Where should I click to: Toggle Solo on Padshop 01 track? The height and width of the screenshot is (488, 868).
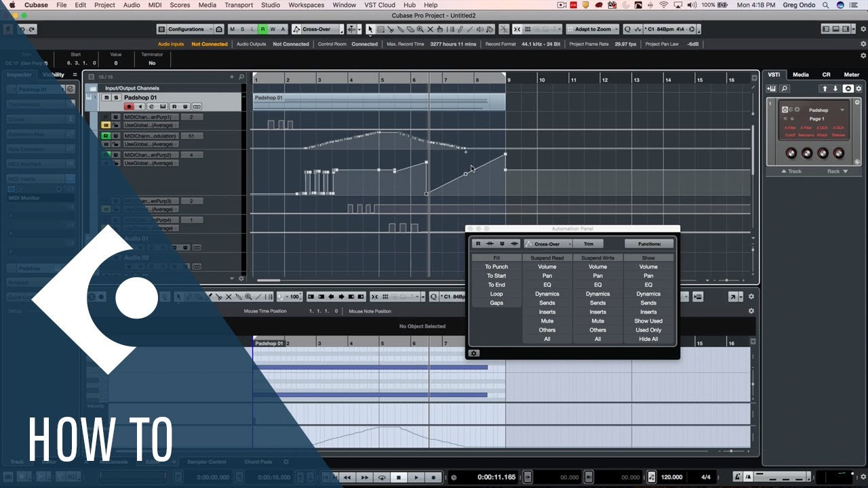point(115,98)
